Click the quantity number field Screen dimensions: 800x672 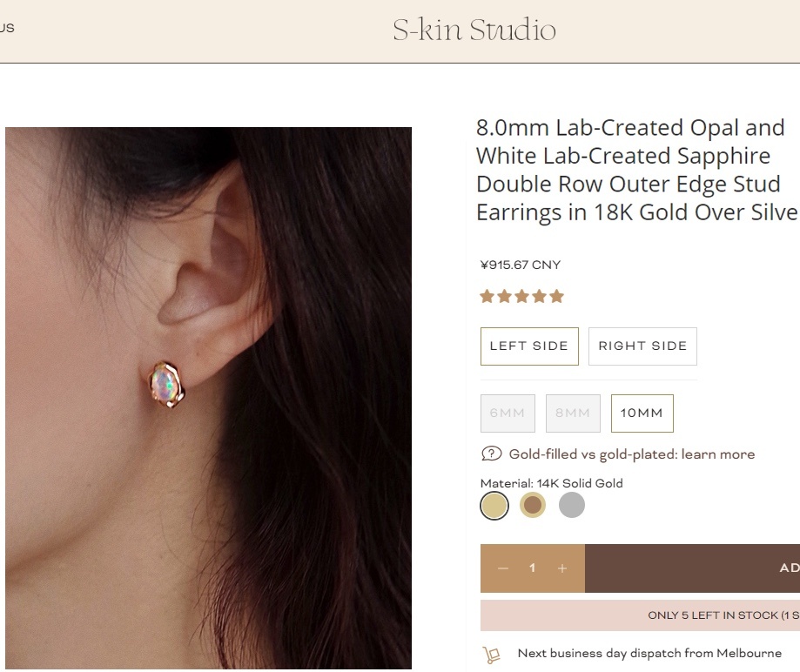click(533, 568)
